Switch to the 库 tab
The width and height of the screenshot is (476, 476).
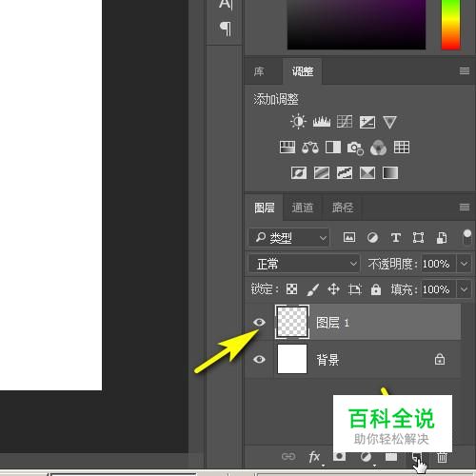pyautogui.click(x=259, y=71)
